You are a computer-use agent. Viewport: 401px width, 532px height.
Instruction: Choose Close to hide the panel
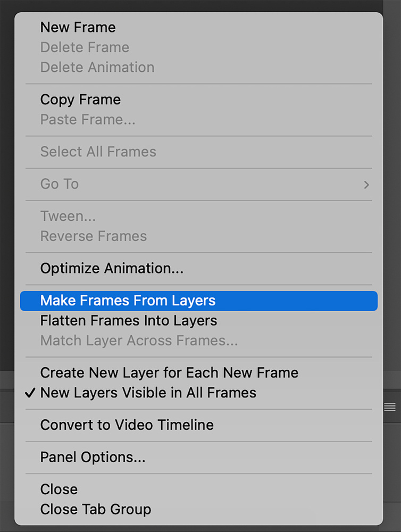tap(199, 489)
